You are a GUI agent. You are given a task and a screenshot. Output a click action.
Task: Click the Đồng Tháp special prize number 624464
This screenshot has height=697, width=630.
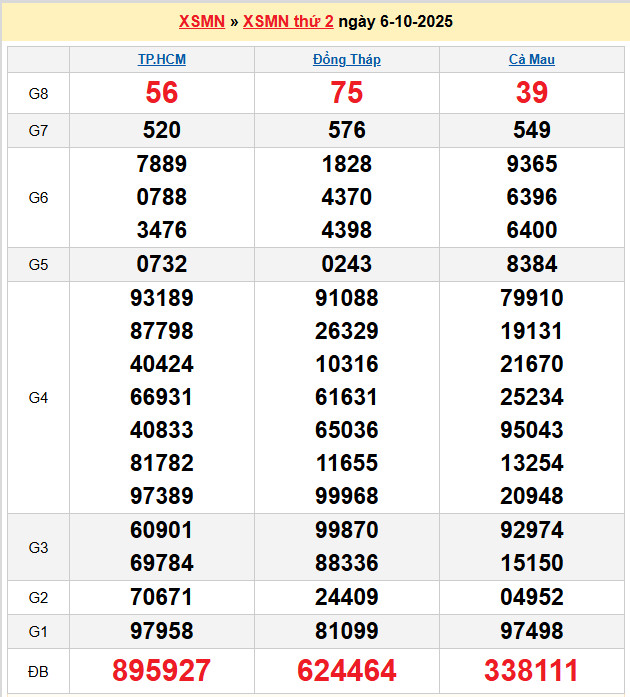pos(347,670)
